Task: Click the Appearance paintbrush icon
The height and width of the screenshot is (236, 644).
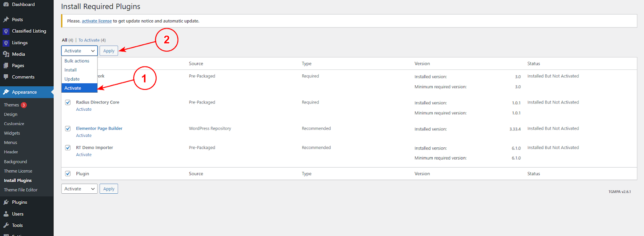Action: [6, 92]
